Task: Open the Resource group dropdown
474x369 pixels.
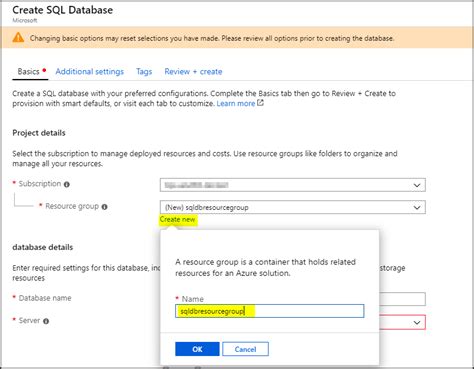Action: 293,207
